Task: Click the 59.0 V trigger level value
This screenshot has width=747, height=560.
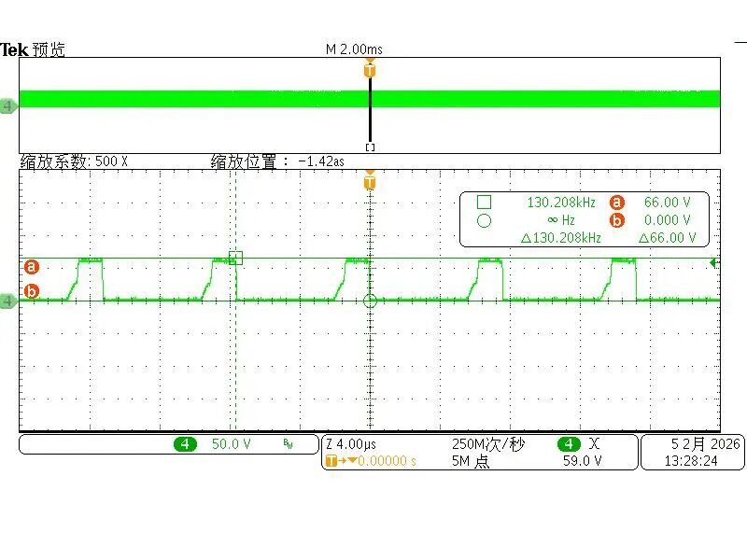Action: tap(582, 461)
